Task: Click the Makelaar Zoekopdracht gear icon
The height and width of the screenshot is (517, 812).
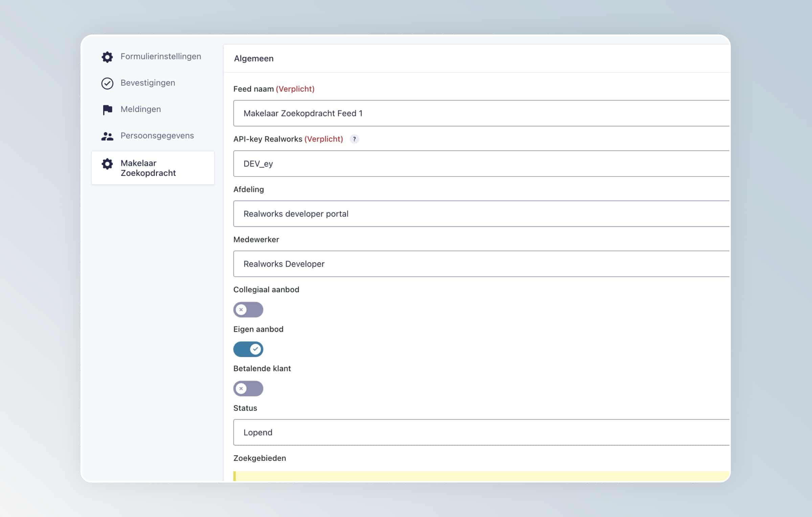Action: click(x=107, y=164)
